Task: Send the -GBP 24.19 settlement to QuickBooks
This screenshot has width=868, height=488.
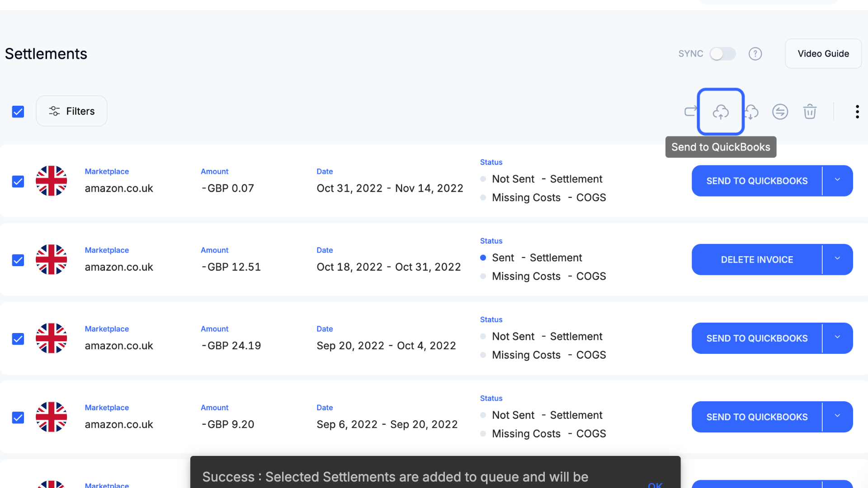Action: click(757, 338)
